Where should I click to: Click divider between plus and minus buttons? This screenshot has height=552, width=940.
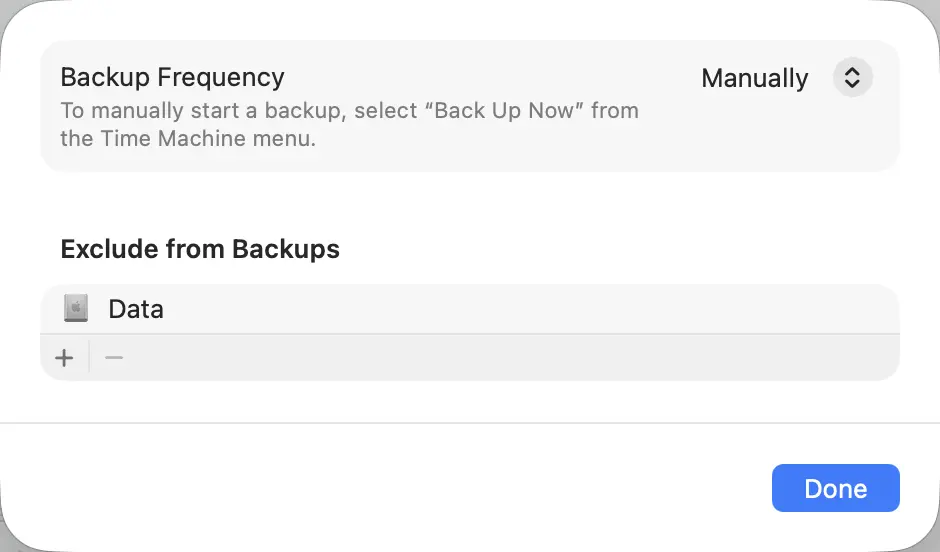point(89,358)
